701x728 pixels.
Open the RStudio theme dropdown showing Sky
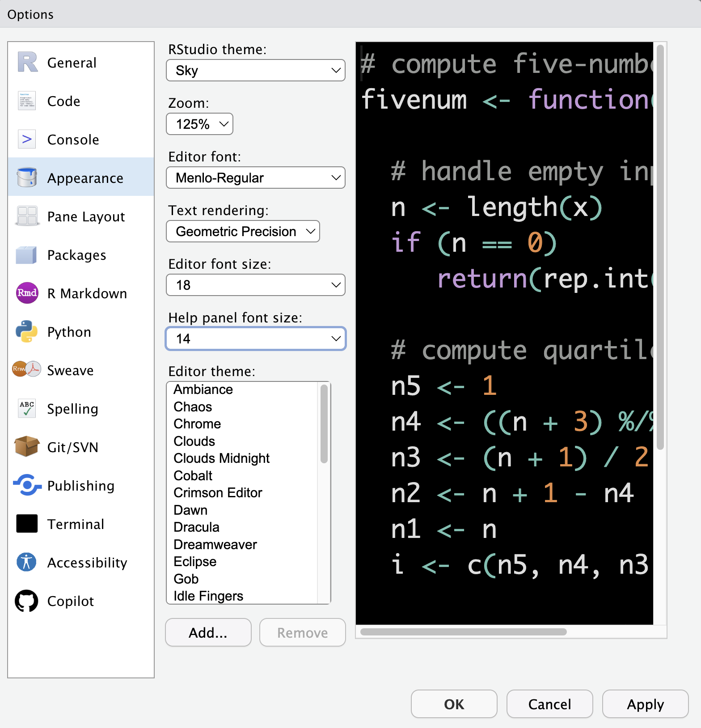coord(256,70)
